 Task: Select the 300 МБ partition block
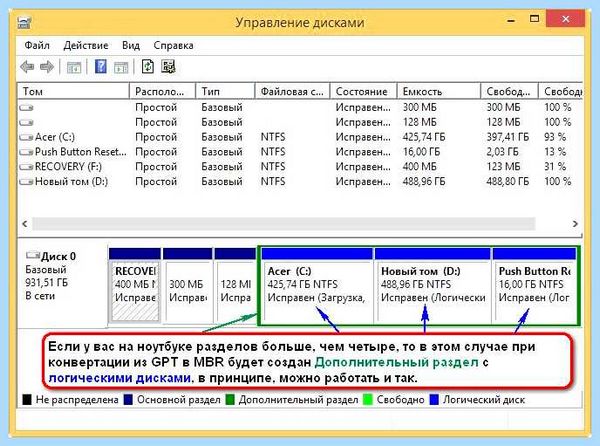pos(188,285)
